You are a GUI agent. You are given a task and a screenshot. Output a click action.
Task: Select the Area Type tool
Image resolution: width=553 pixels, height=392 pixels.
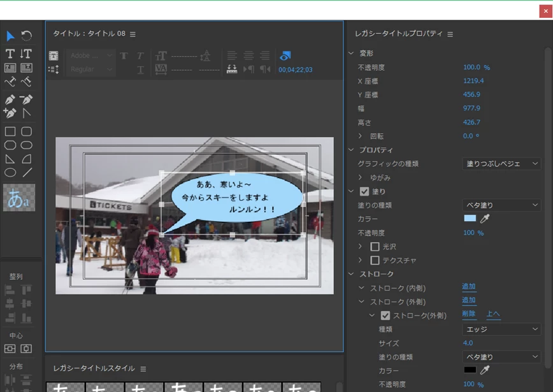(x=10, y=68)
